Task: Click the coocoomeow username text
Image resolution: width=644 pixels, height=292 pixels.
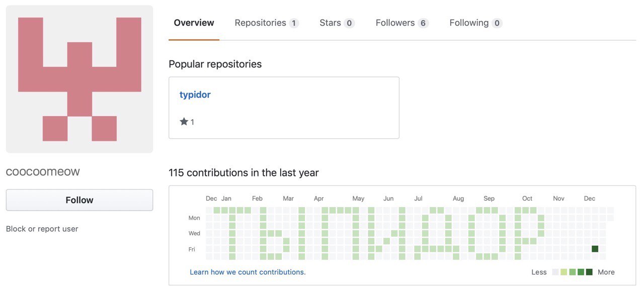Action: (x=43, y=171)
